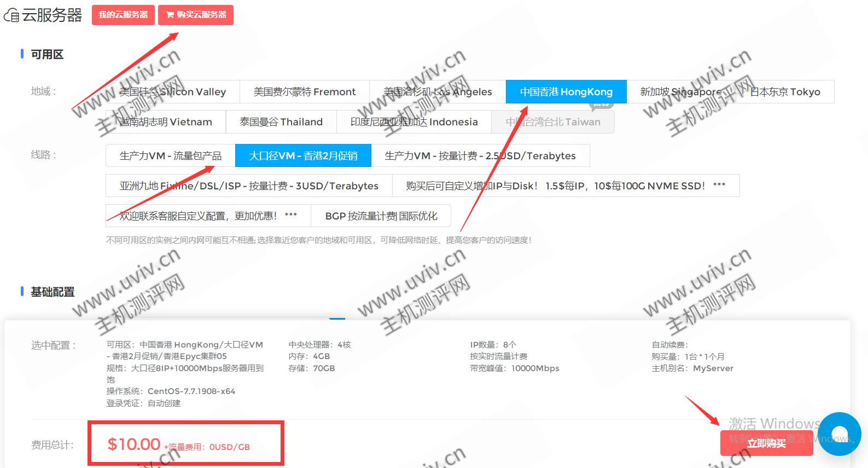Select the Thailand Bangkok region
This screenshot has height=468, width=868.
[x=281, y=122]
